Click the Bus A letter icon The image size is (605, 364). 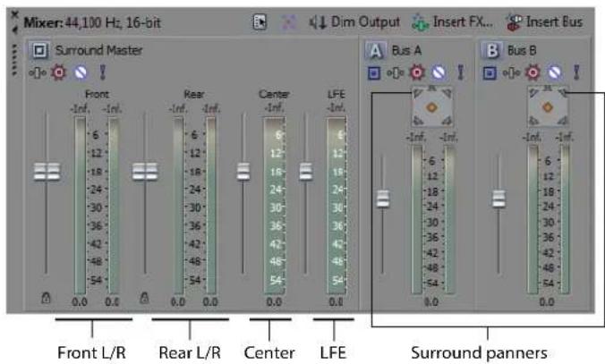(375, 51)
